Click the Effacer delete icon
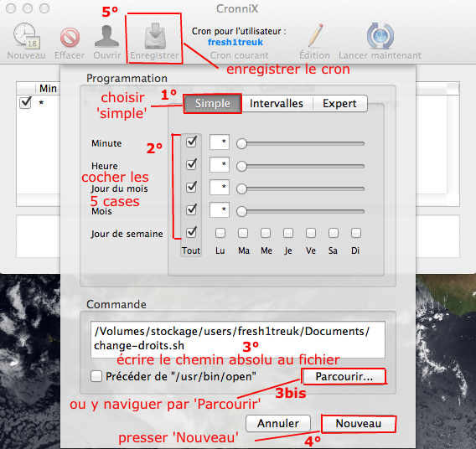476x449 pixels. click(70, 37)
